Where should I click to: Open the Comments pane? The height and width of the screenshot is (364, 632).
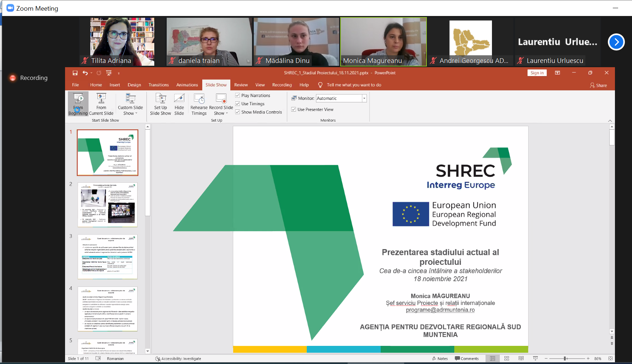467,359
